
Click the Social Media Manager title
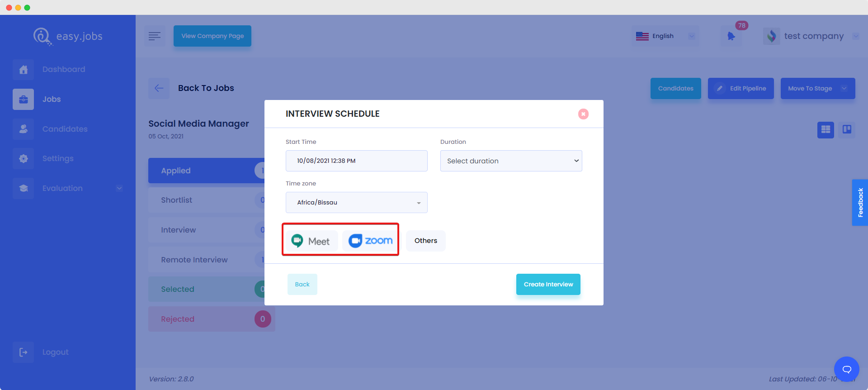point(198,124)
